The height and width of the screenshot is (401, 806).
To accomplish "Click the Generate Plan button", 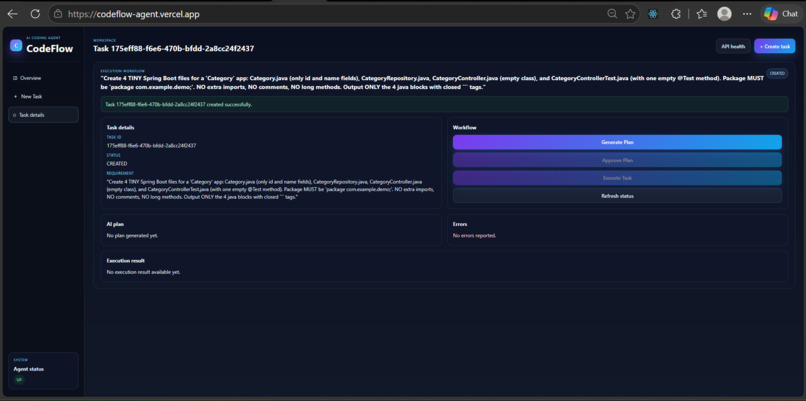I will pyautogui.click(x=617, y=142).
